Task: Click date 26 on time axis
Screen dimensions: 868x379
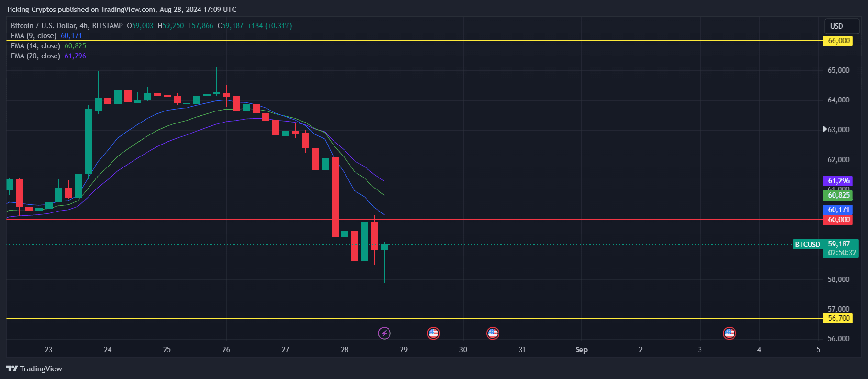Action: (x=226, y=350)
